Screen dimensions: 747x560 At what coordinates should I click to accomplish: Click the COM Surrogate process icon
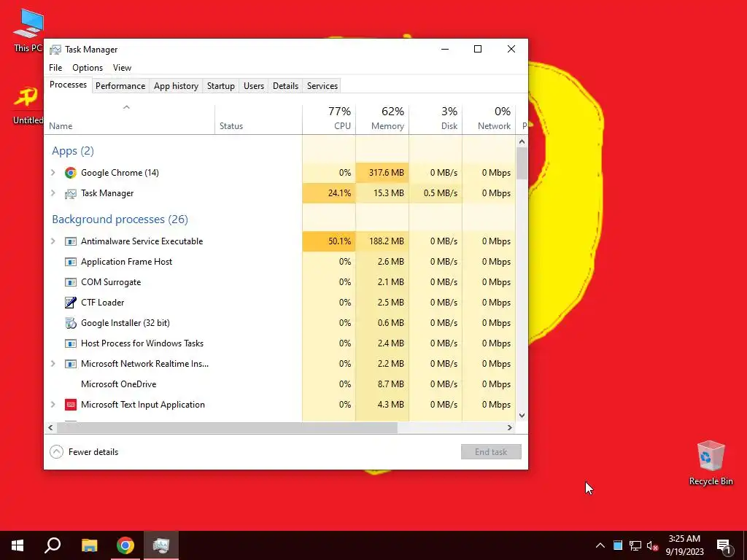pos(71,282)
